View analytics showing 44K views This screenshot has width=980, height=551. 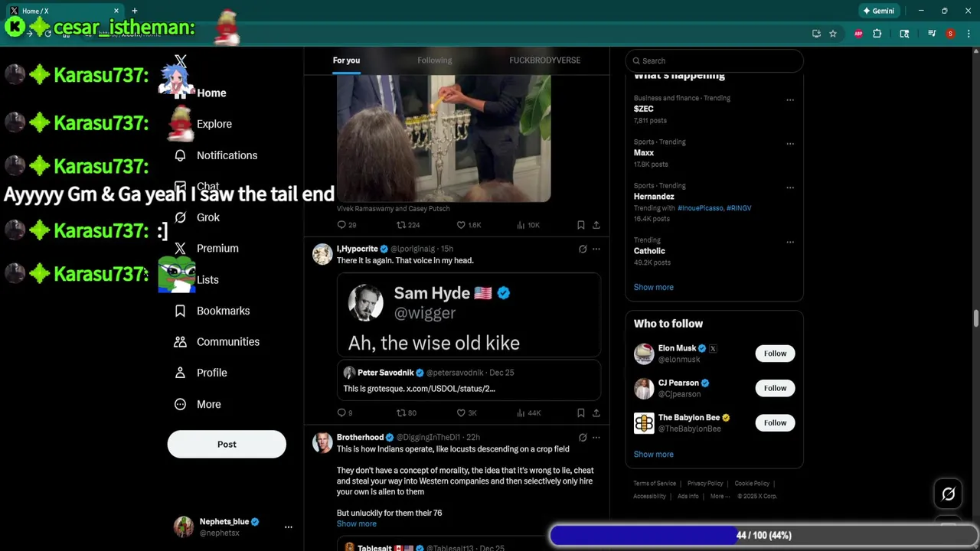528,413
